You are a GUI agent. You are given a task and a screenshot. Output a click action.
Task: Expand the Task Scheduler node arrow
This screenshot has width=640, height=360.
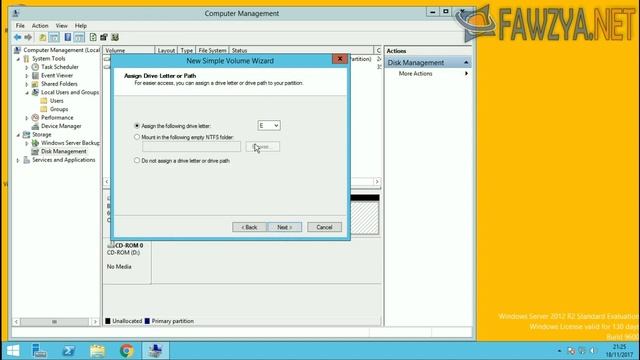[x=27, y=67]
